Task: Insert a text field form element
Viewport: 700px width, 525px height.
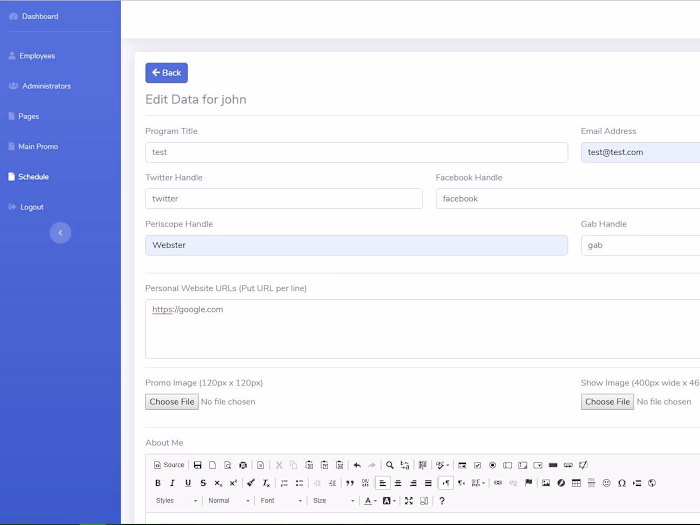Action: (508, 465)
